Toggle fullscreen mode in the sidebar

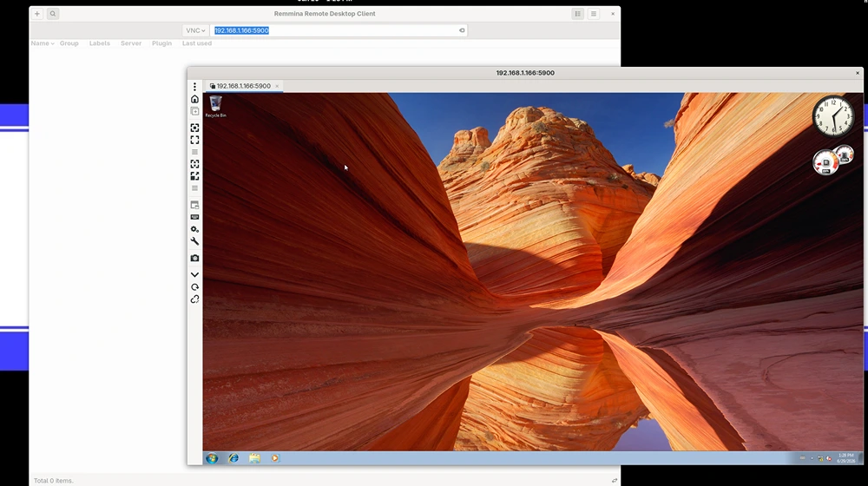tap(194, 140)
